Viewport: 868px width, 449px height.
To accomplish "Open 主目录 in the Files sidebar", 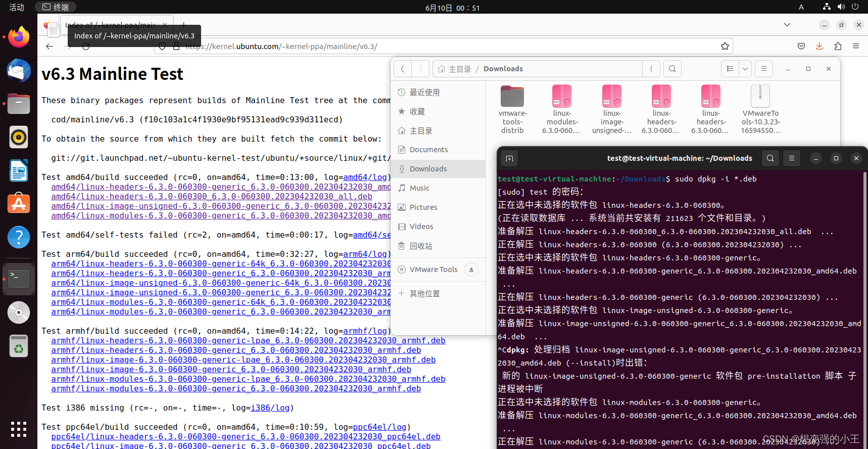I will (x=438, y=130).
